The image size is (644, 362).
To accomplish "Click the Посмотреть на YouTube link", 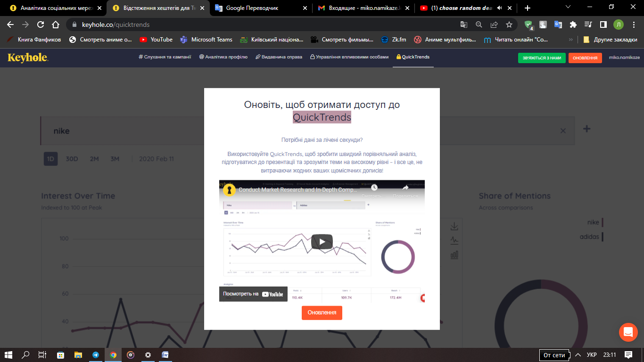I will [253, 294].
